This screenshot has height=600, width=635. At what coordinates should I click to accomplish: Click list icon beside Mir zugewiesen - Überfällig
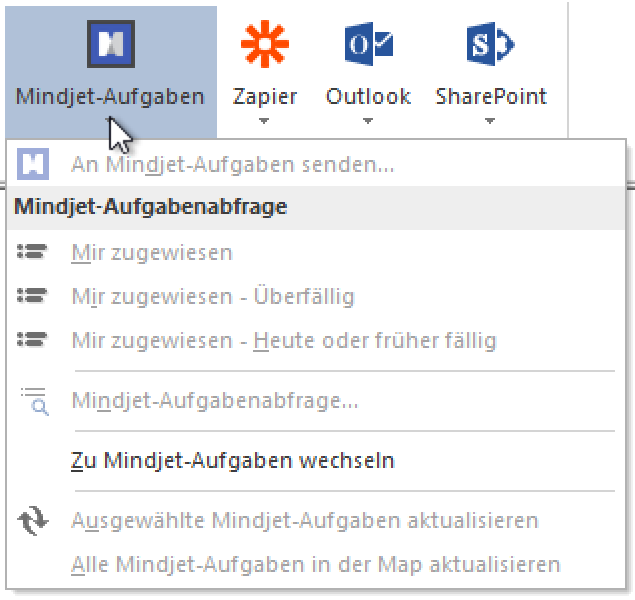click(32, 296)
